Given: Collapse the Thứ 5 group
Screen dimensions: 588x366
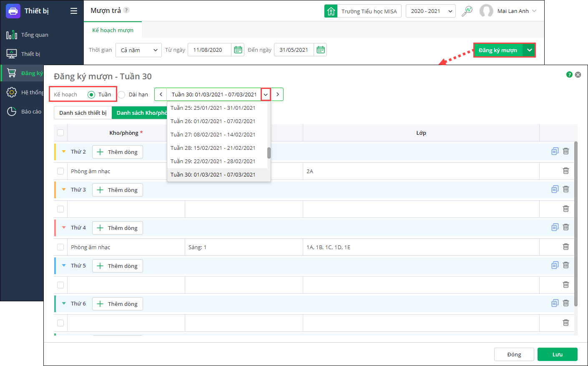Looking at the screenshot, I should coord(64,265).
